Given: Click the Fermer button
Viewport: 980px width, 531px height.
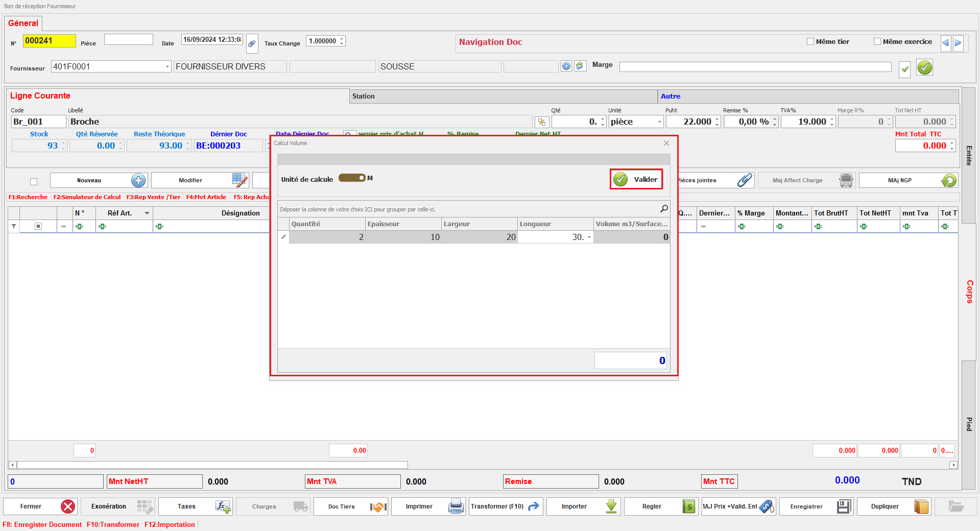Looking at the screenshot, I should point(40,506).
